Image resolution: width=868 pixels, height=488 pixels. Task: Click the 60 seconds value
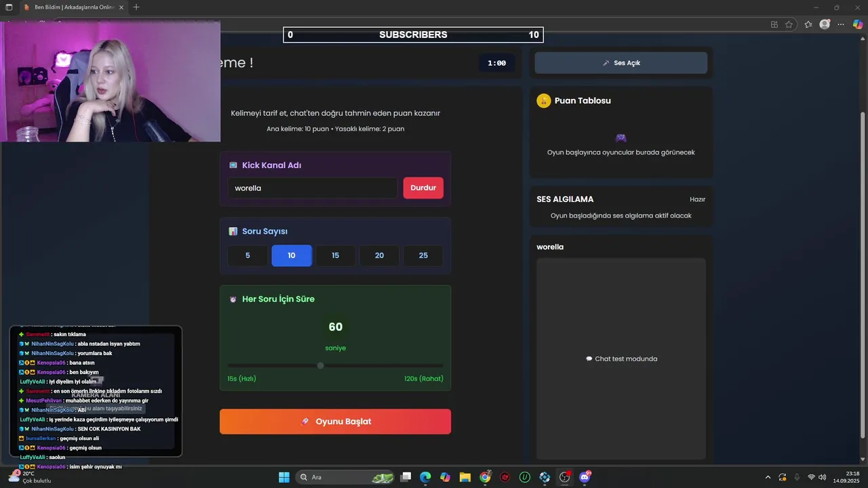tap(335, 327)
